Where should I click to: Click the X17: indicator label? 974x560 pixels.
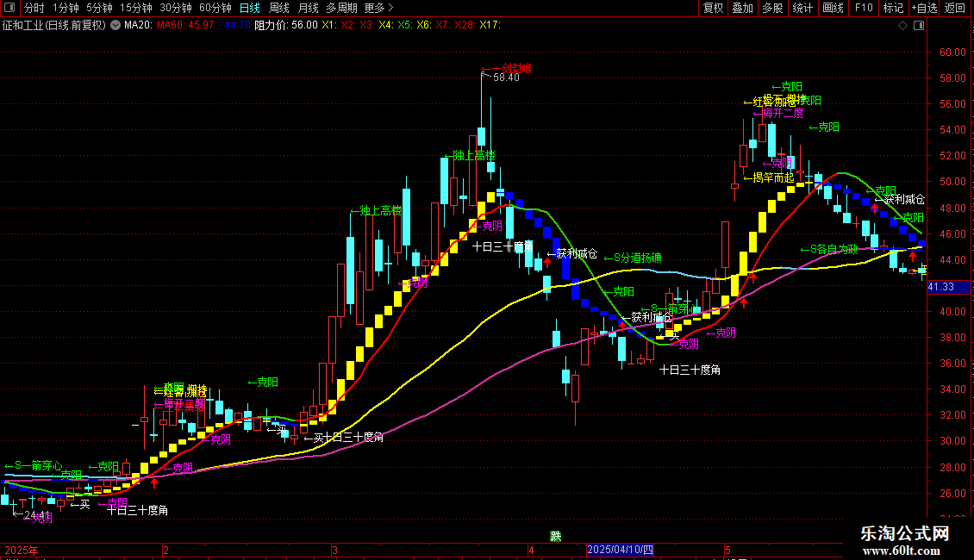tap(490, 26)
